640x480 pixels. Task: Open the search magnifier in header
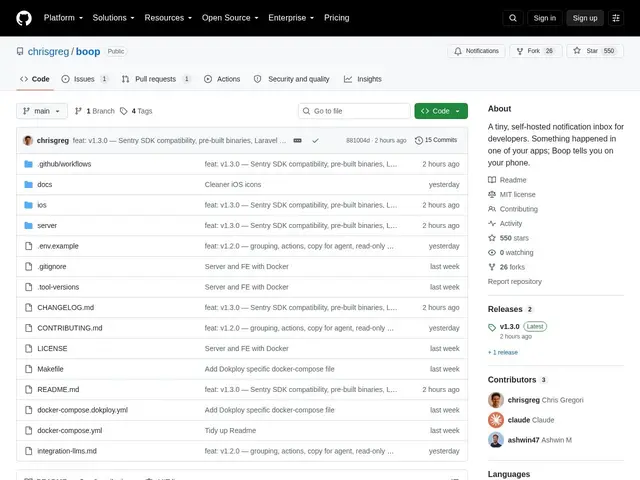(513, 18)
